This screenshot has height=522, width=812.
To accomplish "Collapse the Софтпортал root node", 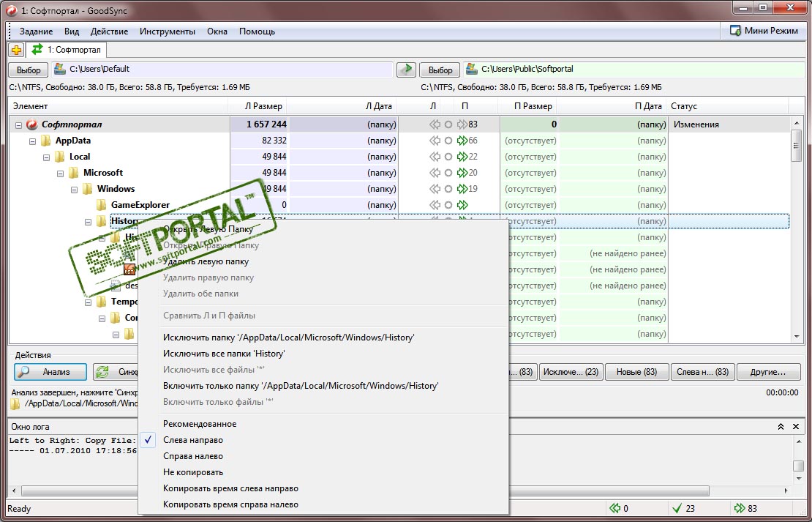I will 18,125.
